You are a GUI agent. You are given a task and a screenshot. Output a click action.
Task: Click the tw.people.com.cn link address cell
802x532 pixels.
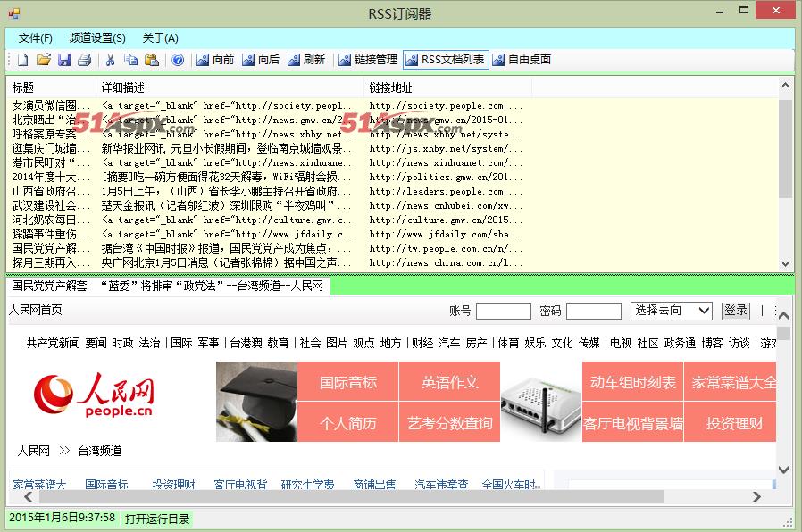coord(446,249)
